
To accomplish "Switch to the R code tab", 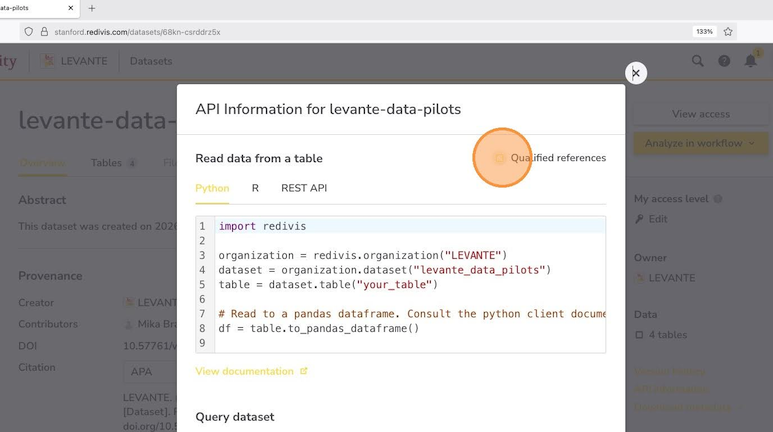I will [255, 188].
